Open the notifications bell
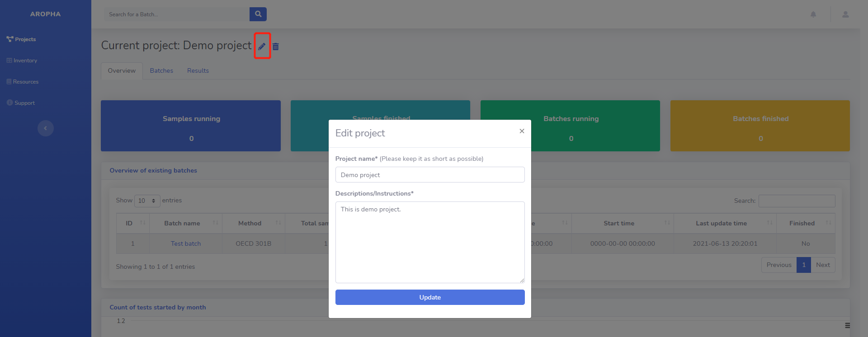Viewport: 868px width, 337px height. tap(813, 14)
